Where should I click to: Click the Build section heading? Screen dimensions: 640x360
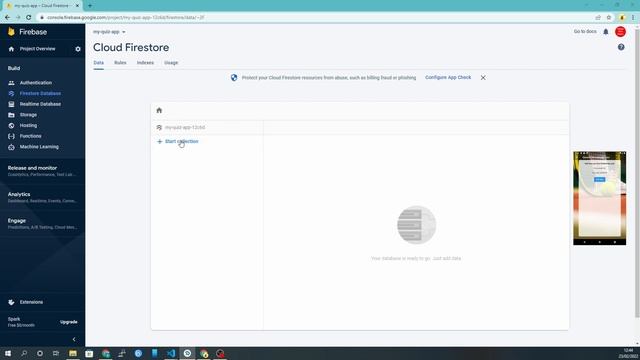point(14,68)
